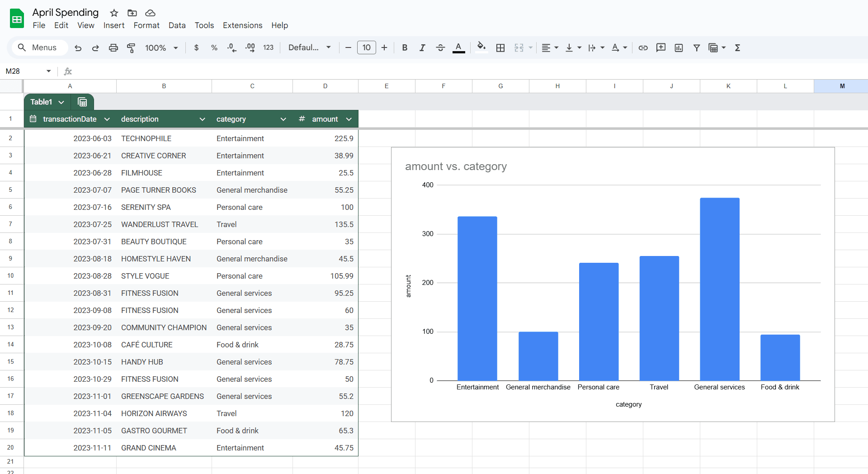
Task: Insert a chart
Action: 679,47
